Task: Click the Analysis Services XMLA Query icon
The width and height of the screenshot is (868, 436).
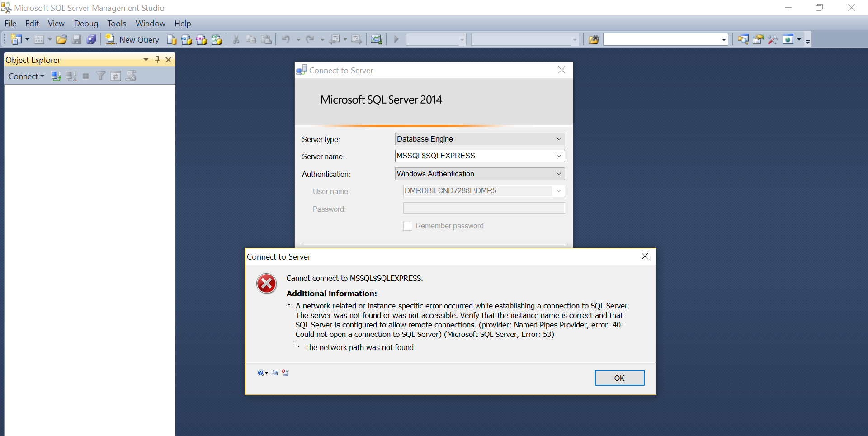Action: 217,40
